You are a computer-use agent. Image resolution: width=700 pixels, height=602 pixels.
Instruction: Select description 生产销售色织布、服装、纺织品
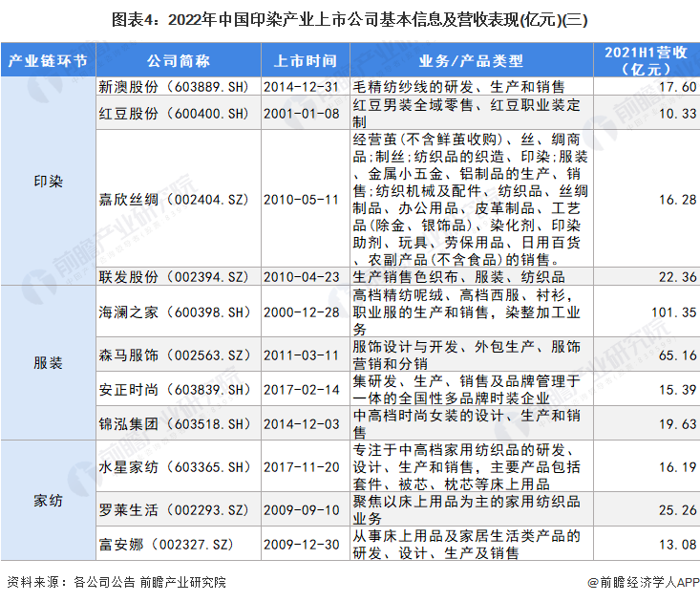click(459, 277)
